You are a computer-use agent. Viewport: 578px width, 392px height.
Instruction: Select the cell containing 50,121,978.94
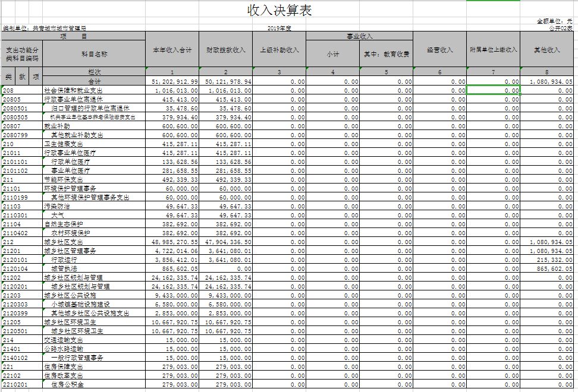(226, 81)
